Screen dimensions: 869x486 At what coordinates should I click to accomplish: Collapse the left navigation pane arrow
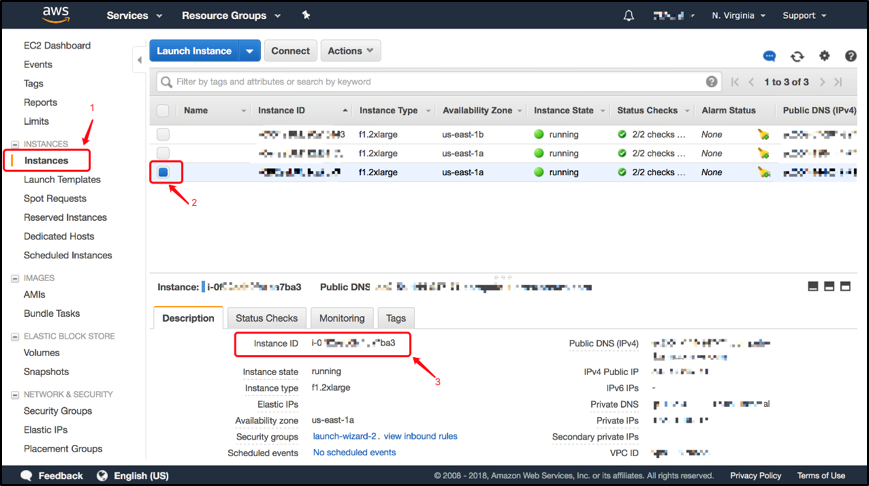[139, 59]
